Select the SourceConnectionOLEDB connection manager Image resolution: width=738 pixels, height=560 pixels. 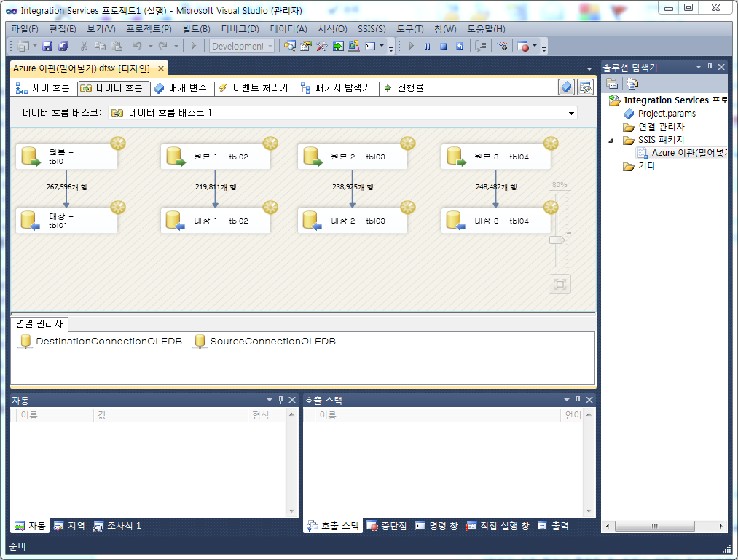coord(264,342)
